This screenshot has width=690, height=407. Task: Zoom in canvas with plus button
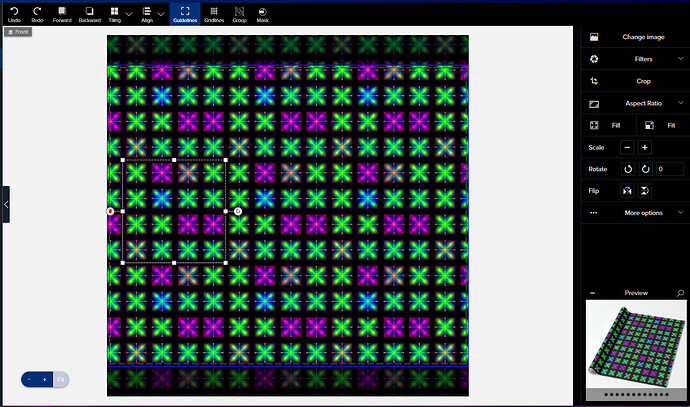[x=44, y=379]
